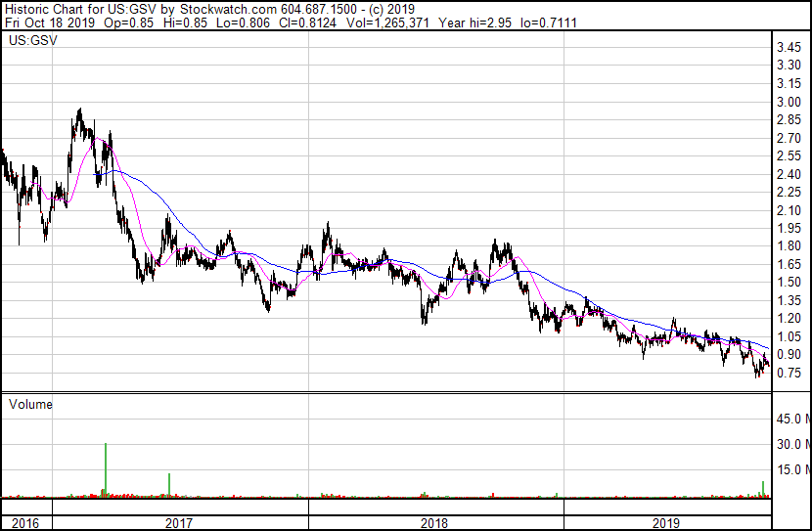Select the 2017 year label on time axis

179,523
